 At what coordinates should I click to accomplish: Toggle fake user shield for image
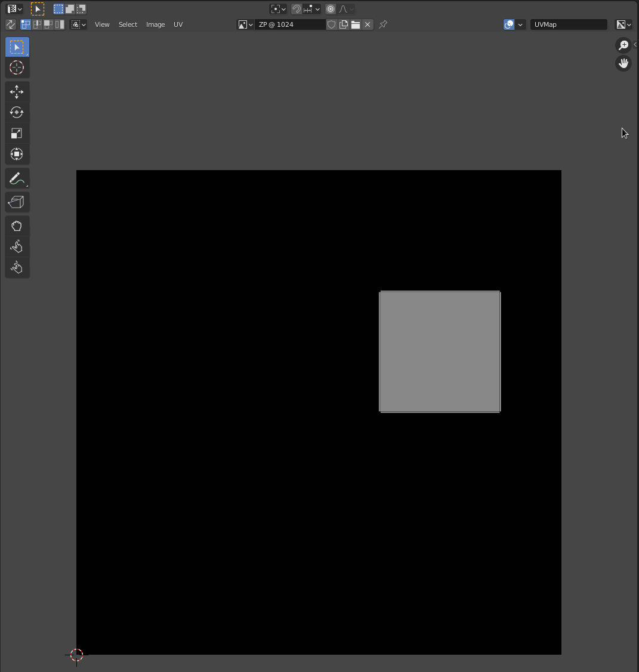point(331,24)
